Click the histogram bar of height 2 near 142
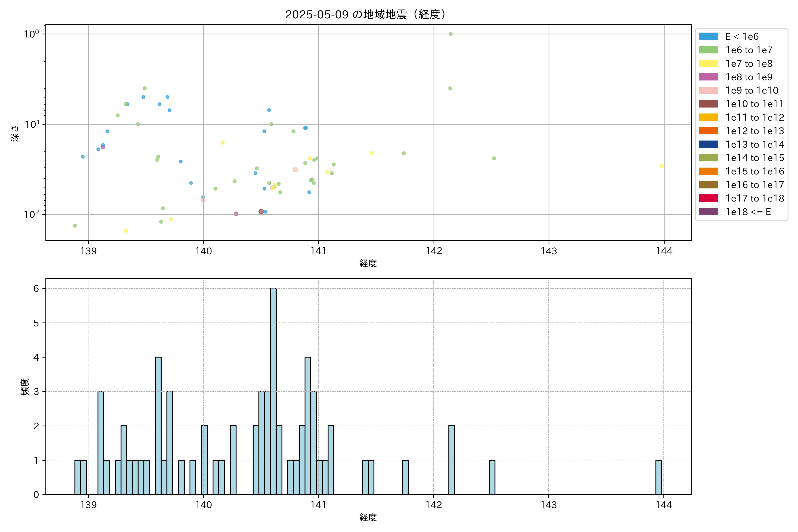This screenshot has width=798, height=532. [452, 460]
